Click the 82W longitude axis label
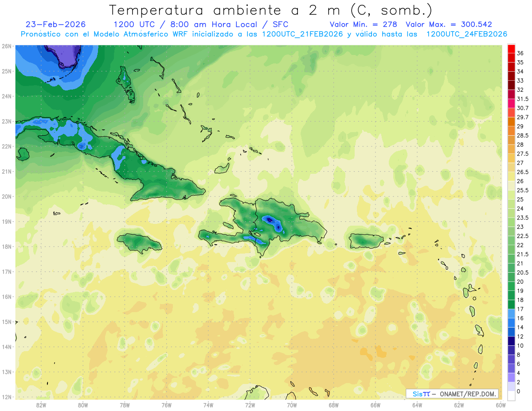 pyautogui.click(x=41, y=405)
